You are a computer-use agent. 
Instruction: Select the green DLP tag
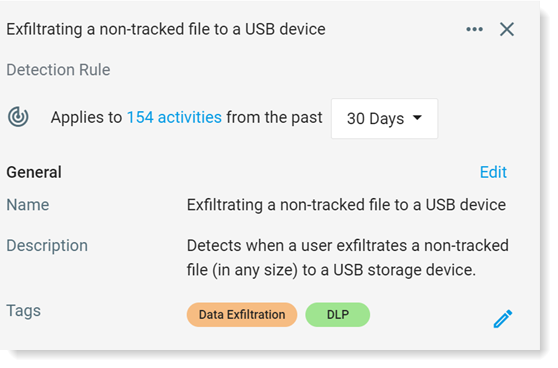(338, 315)
